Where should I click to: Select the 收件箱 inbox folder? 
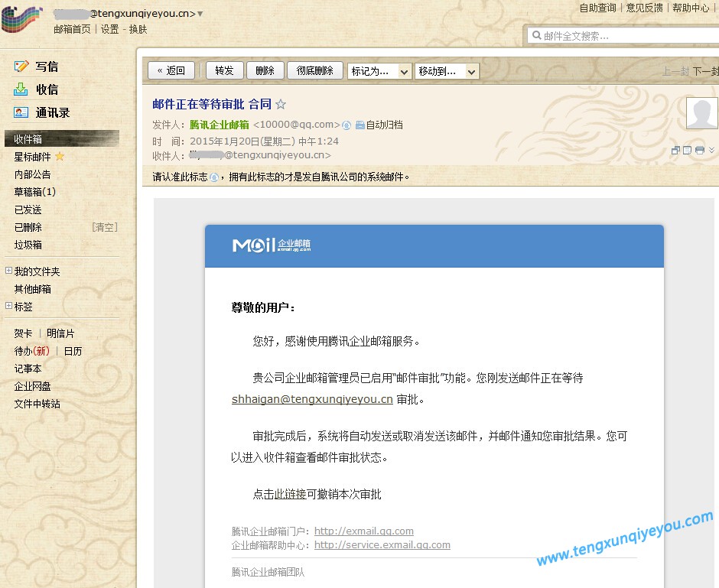tap(62, 139)
